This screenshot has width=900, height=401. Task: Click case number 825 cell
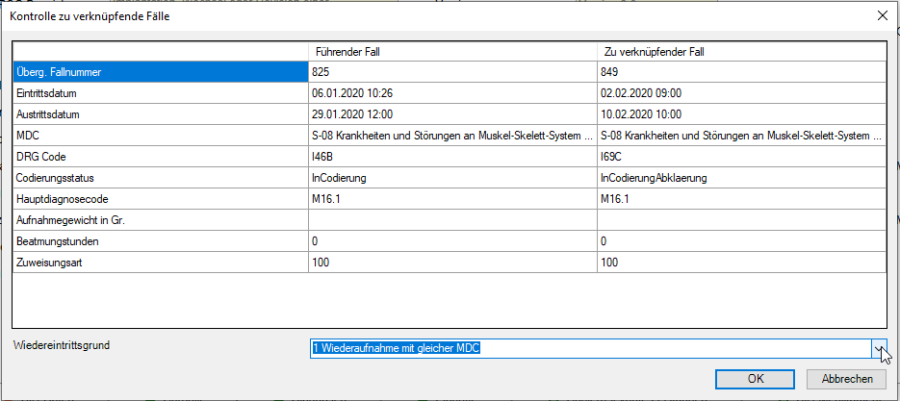click(452, 72)
